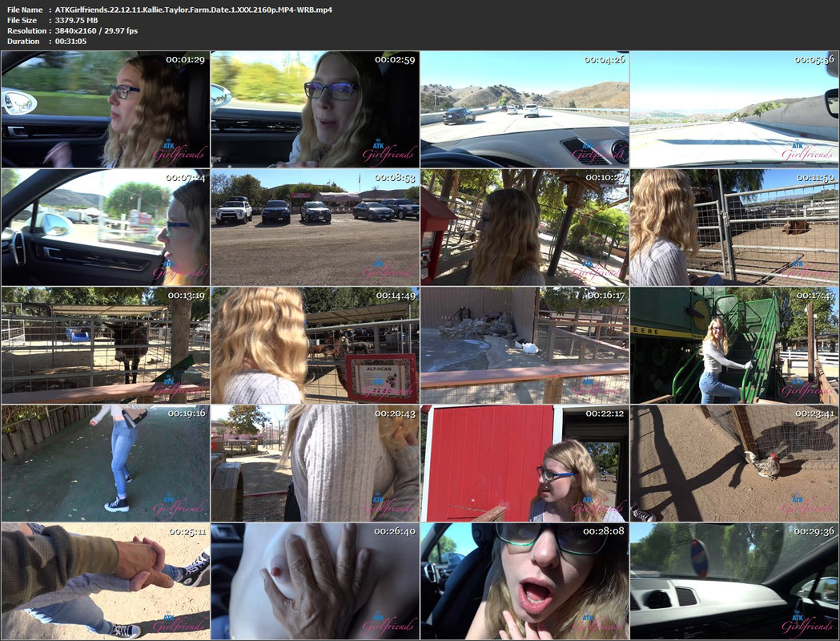The image size is (840, 641).
Task: Select the parking lot frame at 00:08:53
Action: point(315,228)
